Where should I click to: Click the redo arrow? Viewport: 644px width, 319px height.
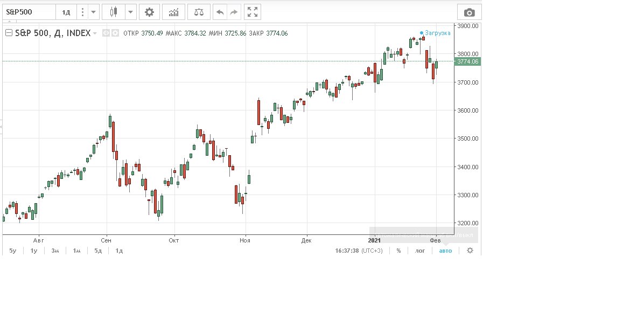point(234,12)
